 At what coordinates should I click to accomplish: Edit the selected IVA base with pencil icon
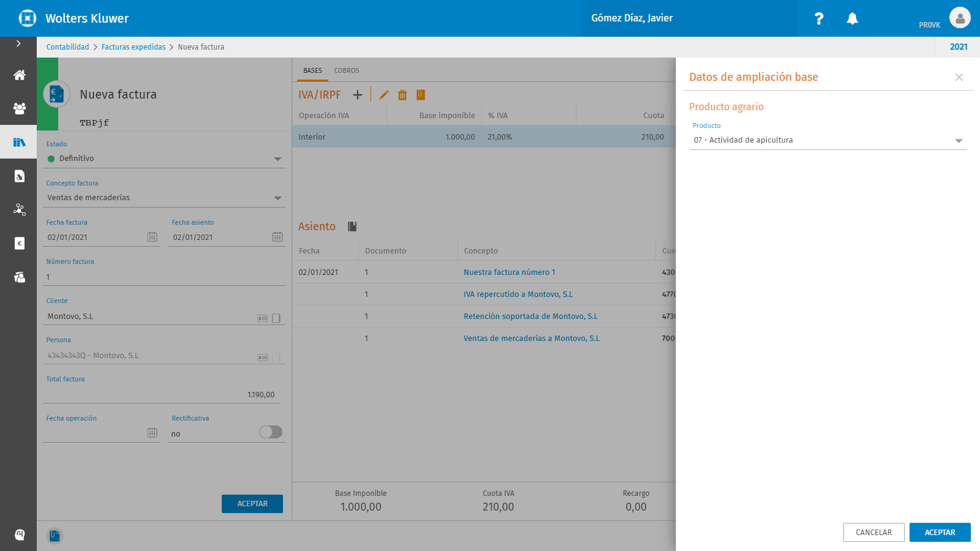[384, 95]
